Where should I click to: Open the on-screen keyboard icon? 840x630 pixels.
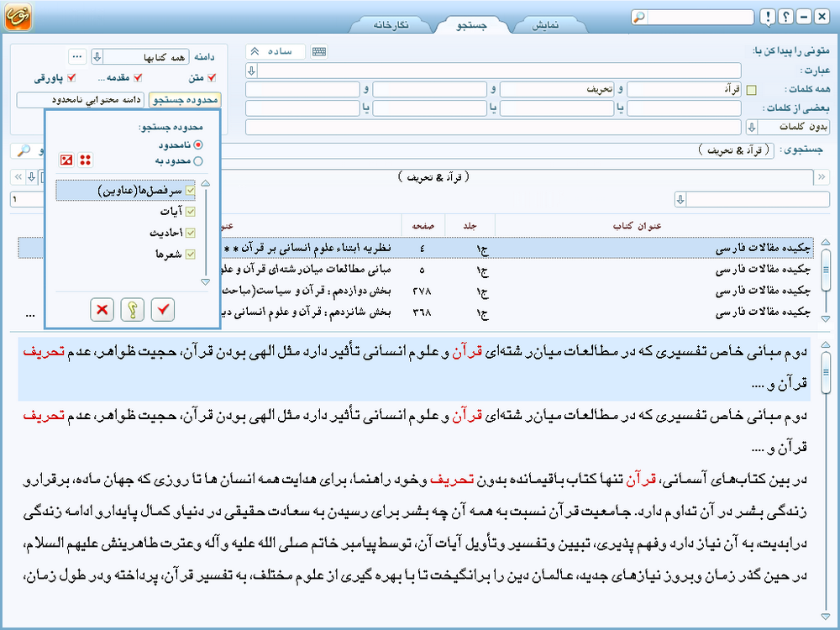coord(319,51)
